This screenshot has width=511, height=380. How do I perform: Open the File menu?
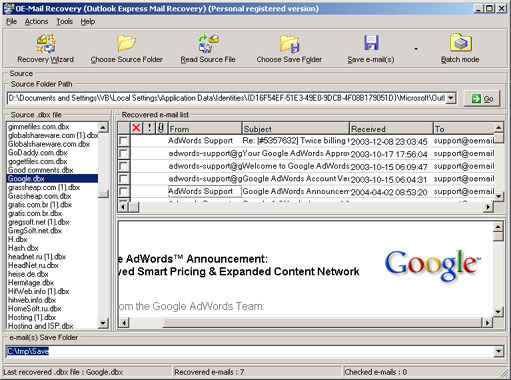pyautogui.click(x=11, y=22)
